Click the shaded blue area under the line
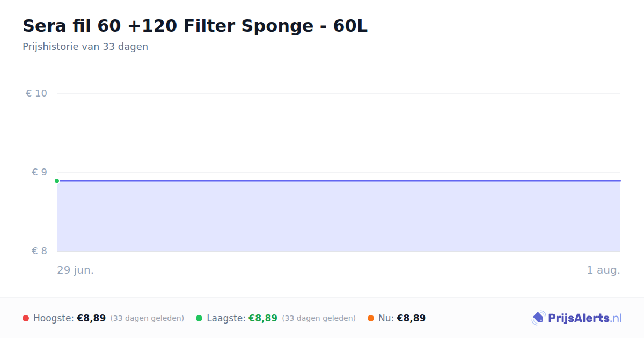This screenshot has height=338, width=644. (339, 216)
